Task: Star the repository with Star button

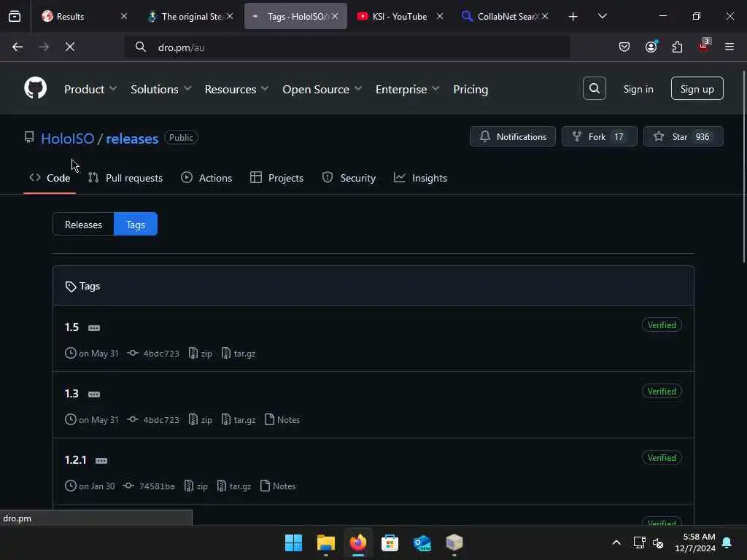Action: coord(683,136)
